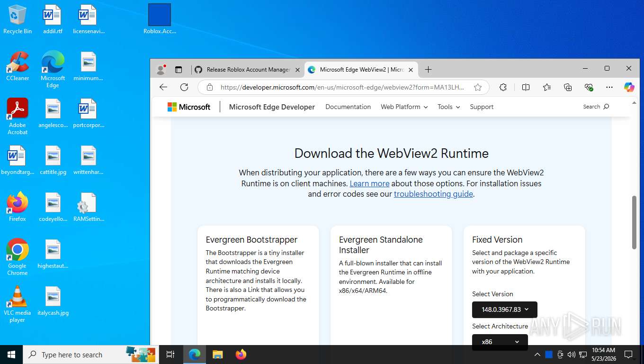644x364 pixels.
Task: Open the Extensions puzzle icon
Action: (503, 87)
